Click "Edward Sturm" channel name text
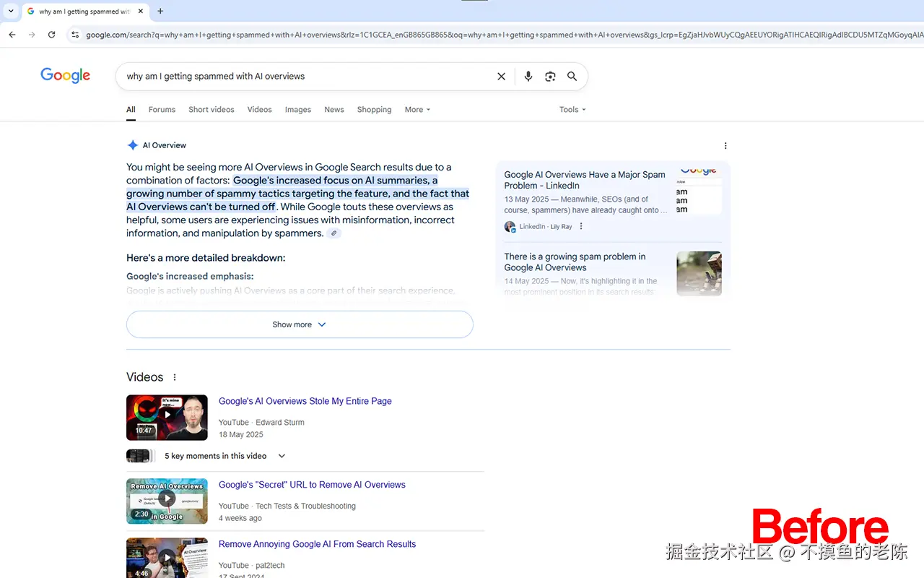Screen dimensions: 924x578 coord(280,423)
